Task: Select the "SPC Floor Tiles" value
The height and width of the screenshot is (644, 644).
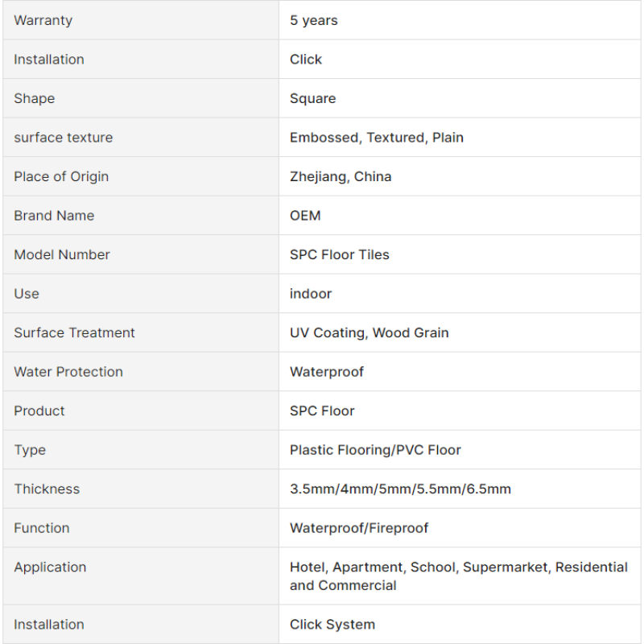Action: coord(339,254)
